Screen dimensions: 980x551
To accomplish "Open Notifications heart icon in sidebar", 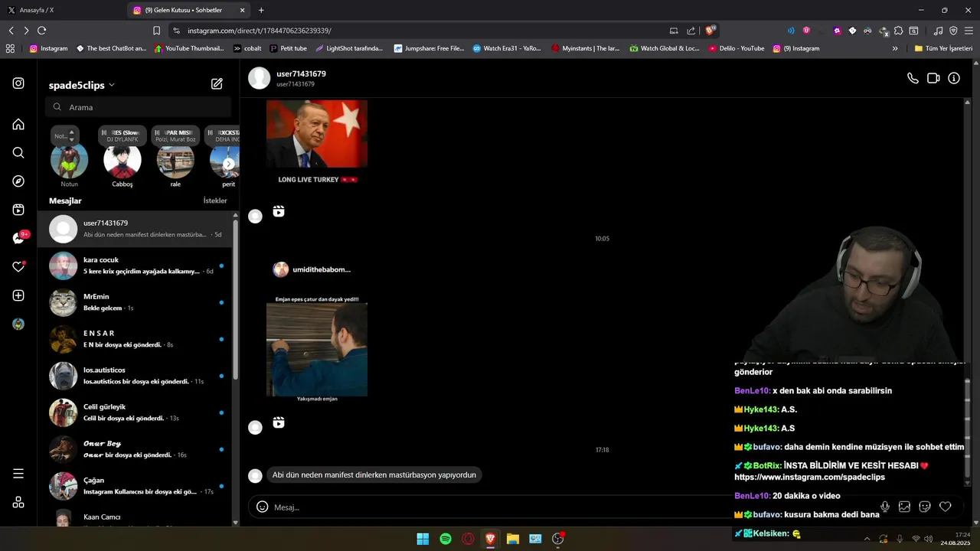I will pyautogui.click(x=18, y=266).
